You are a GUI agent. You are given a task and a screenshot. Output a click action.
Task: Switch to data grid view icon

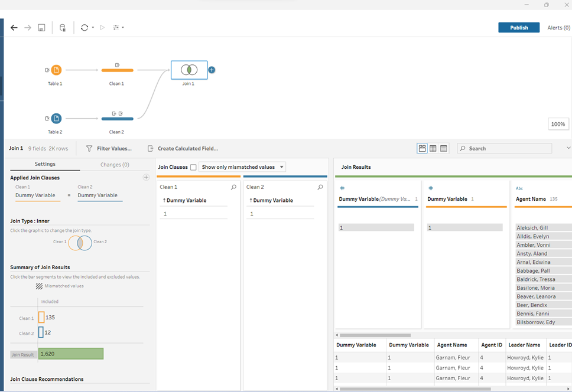[433, 148]
